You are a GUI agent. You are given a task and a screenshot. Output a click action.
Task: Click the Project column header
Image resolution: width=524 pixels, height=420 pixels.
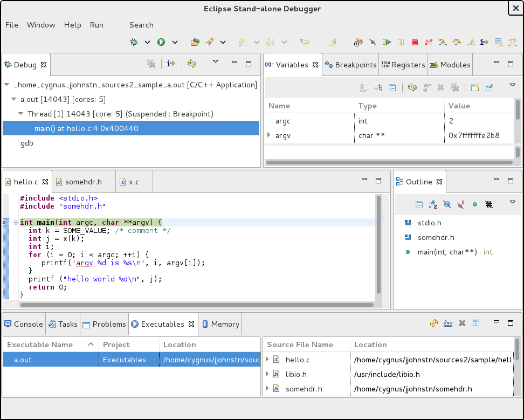click(129, 345)
